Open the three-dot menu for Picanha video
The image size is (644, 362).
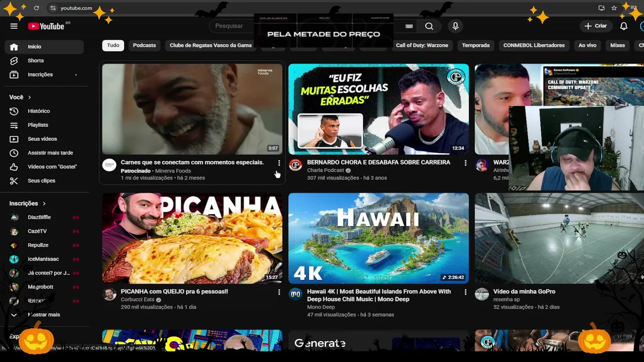click(279, 292)
